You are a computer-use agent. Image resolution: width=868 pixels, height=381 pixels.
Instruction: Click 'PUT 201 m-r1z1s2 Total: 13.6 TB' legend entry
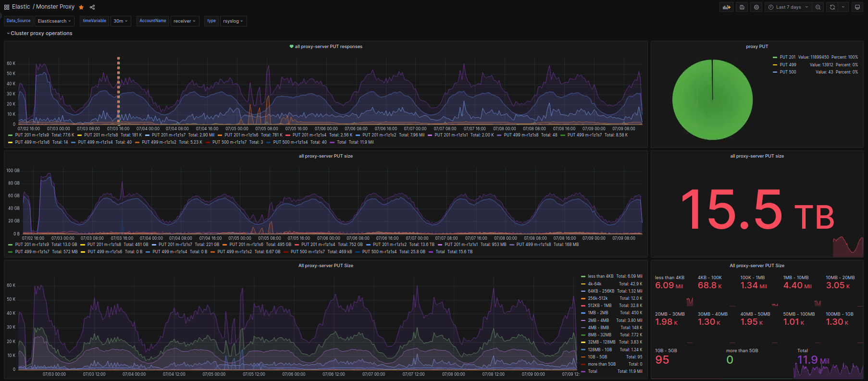click(400, 245)
